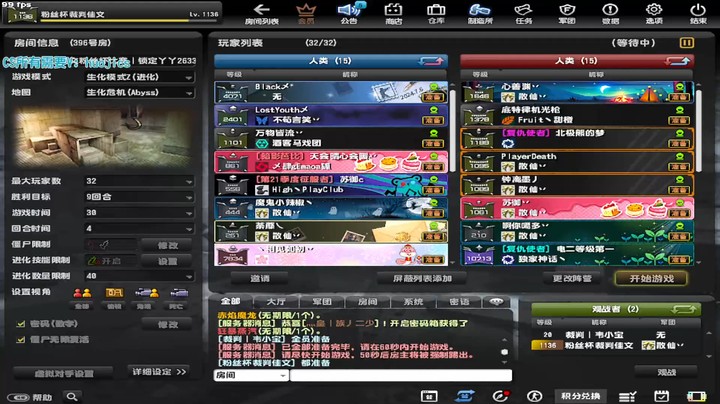Click the chat message input field

point(401,376)
